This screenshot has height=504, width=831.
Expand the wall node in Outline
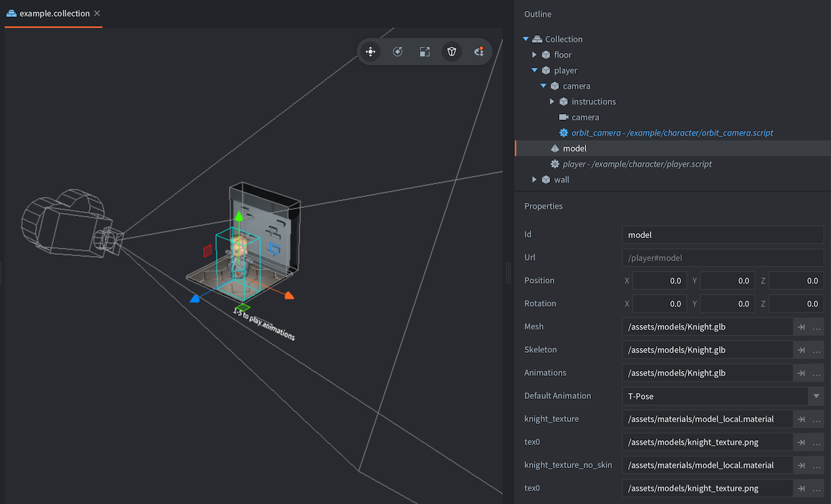535,180
